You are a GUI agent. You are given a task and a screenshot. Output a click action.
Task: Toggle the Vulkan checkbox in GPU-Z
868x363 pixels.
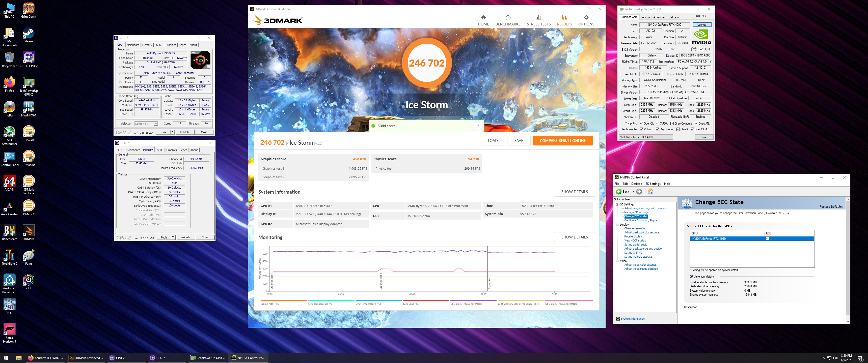(642, 129)
